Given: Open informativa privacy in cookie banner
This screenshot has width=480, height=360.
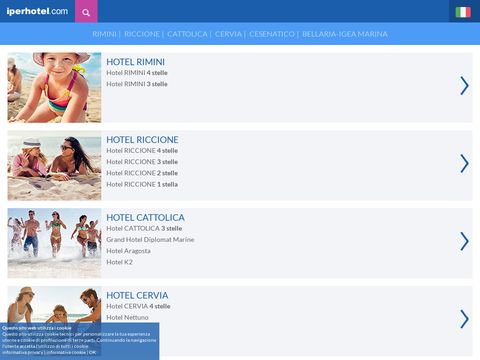Looking at the screenshot, I should coord(23,352).
